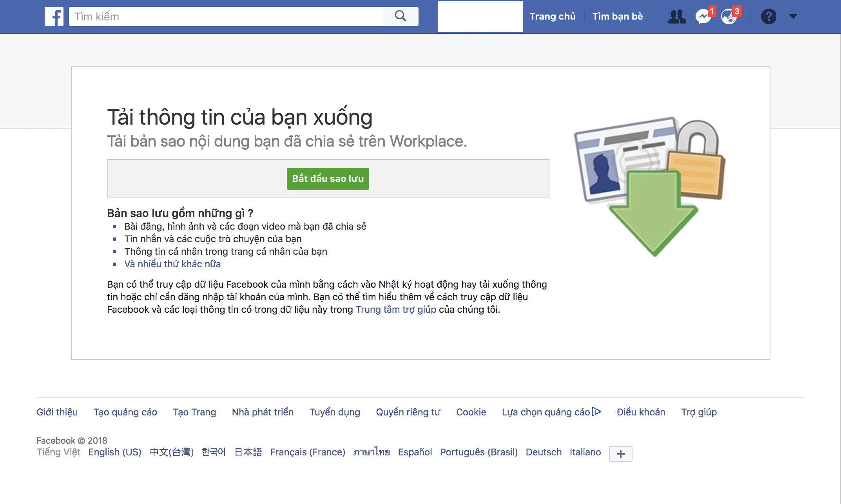This screenshot has height=504, width=841.
Task: Open Tuyển dụng footer link
Action: (x=335, y=412)
